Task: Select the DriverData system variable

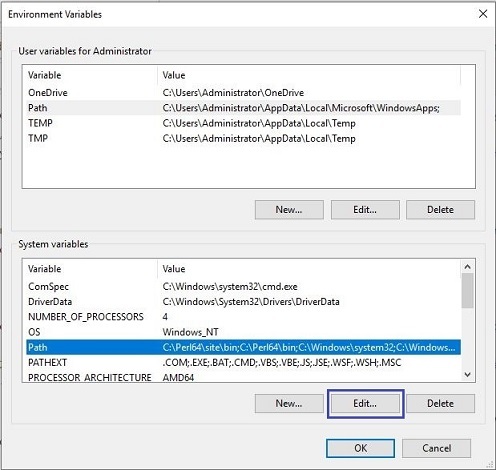Action: (243, 302)
